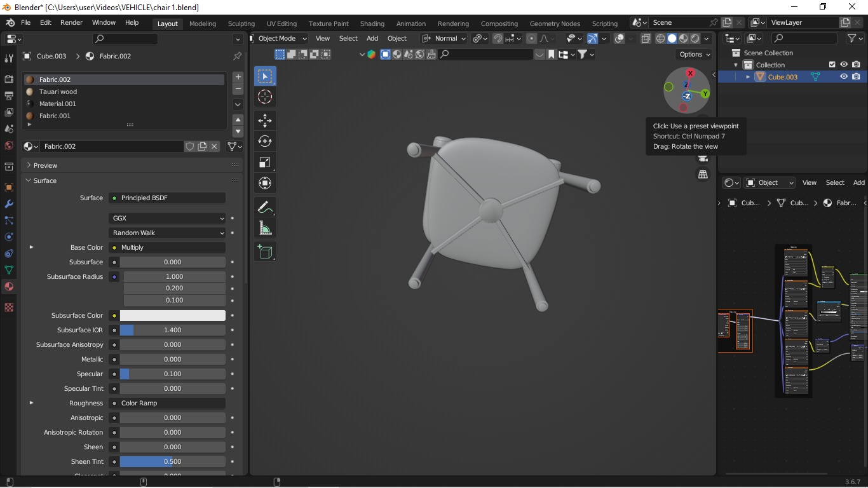
Task: Expand Cube.003 in the outliner
Action: 748,77
